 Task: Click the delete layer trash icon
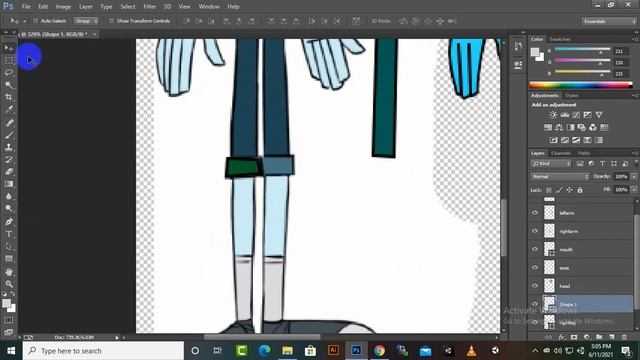click(624, 337)
